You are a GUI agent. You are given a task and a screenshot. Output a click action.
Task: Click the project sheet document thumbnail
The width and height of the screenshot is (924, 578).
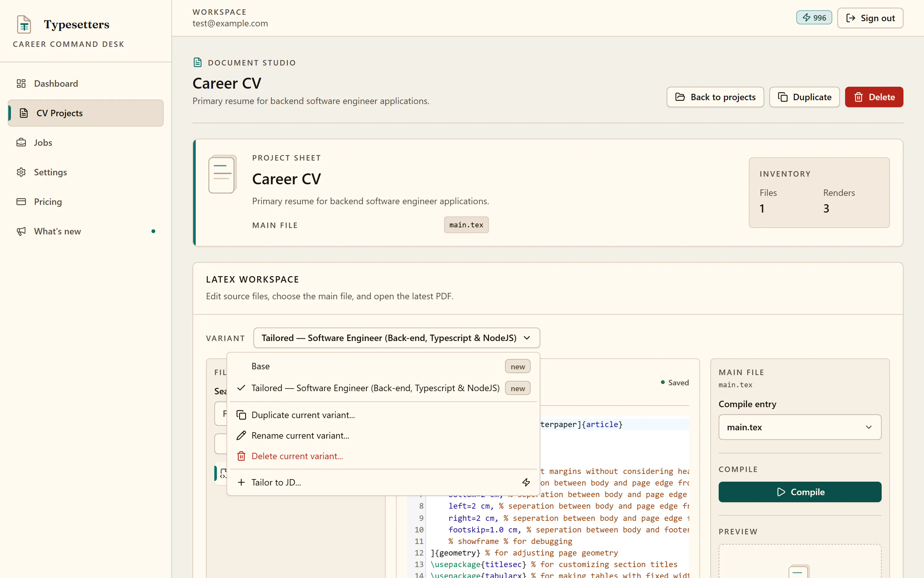pos(222,174)
